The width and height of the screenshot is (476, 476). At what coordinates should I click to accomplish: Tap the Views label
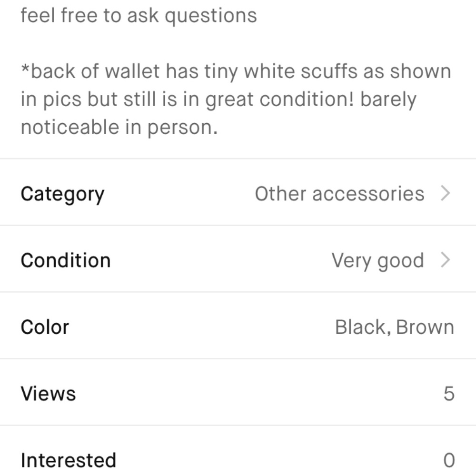(48, 394)
